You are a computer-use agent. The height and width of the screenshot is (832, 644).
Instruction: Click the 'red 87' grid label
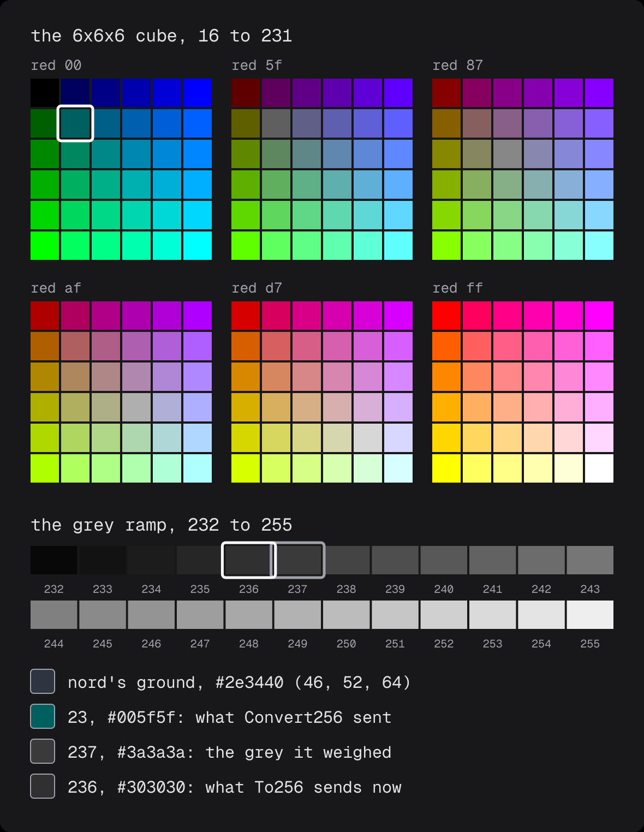(x=458, y=66)
